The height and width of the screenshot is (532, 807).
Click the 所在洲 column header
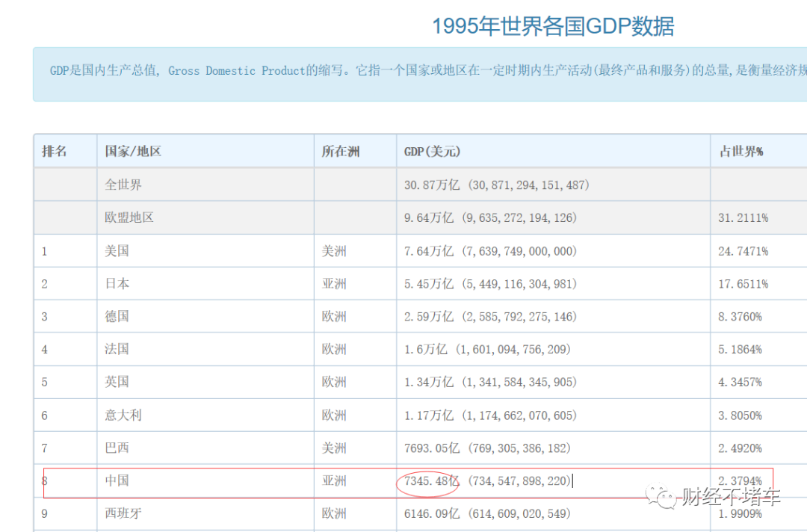340,151
